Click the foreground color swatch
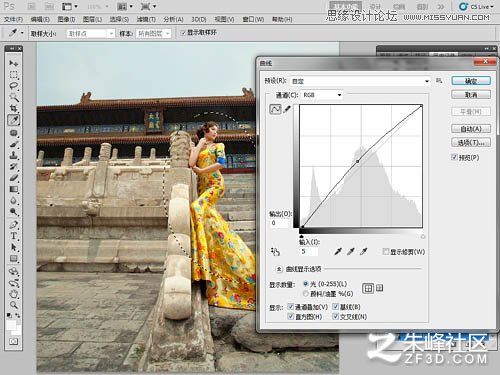The width and height of the screenshot is (500, 375). pos(11,325)
